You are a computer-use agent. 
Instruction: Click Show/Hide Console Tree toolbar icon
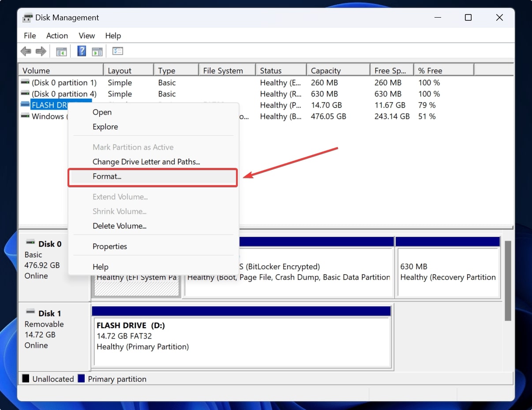point(61,52)
